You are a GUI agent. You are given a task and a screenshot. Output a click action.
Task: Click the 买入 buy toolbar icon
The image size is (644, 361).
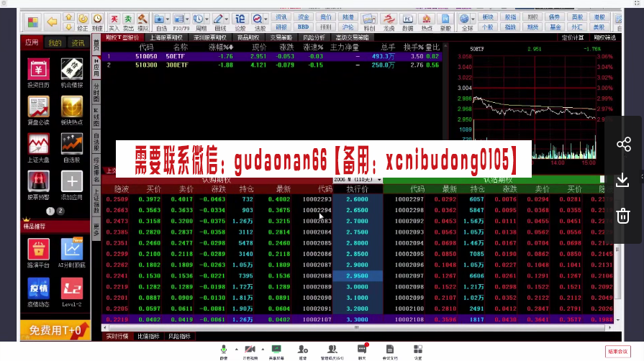pyautogui.click(x=114, y=22)
